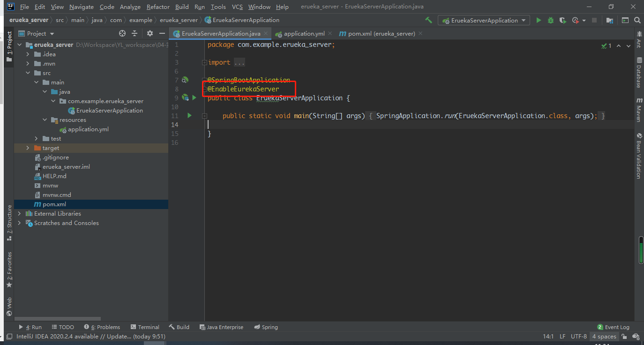Screen dimensions: 644x345
Task: Unfold the collapsed import block
Action: [x=204, y=62]
